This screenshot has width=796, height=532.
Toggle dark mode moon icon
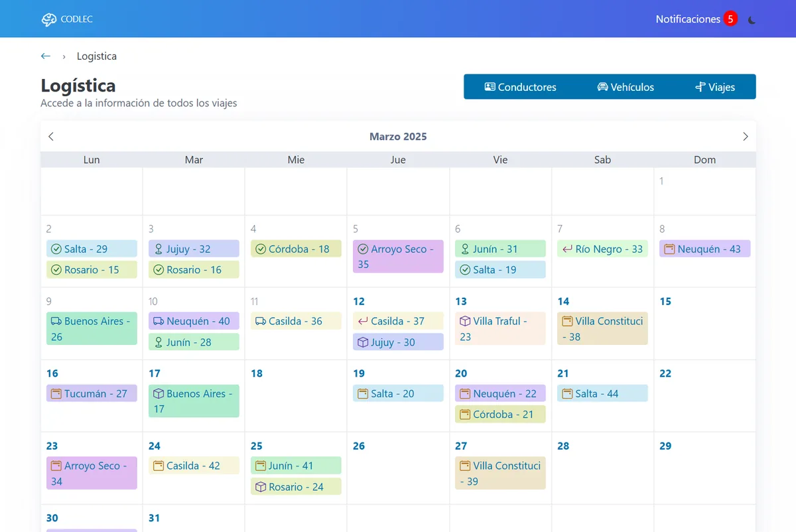click(x=752, y=20)
